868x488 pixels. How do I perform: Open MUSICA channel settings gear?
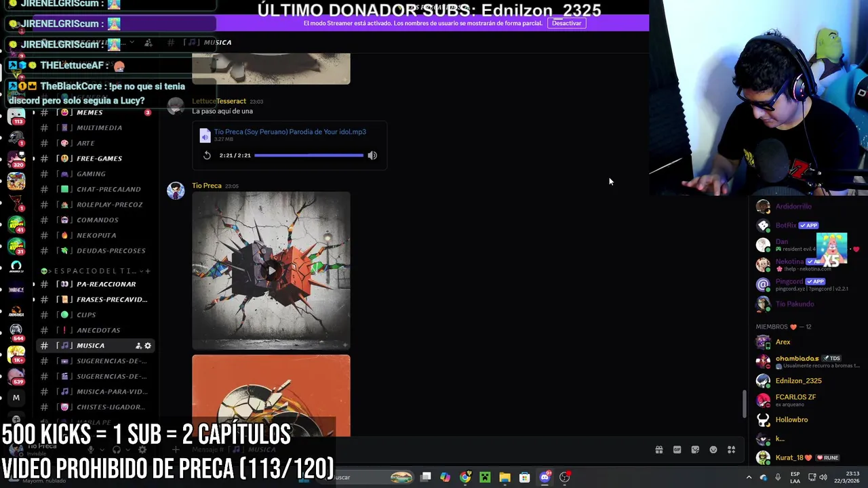148,346
